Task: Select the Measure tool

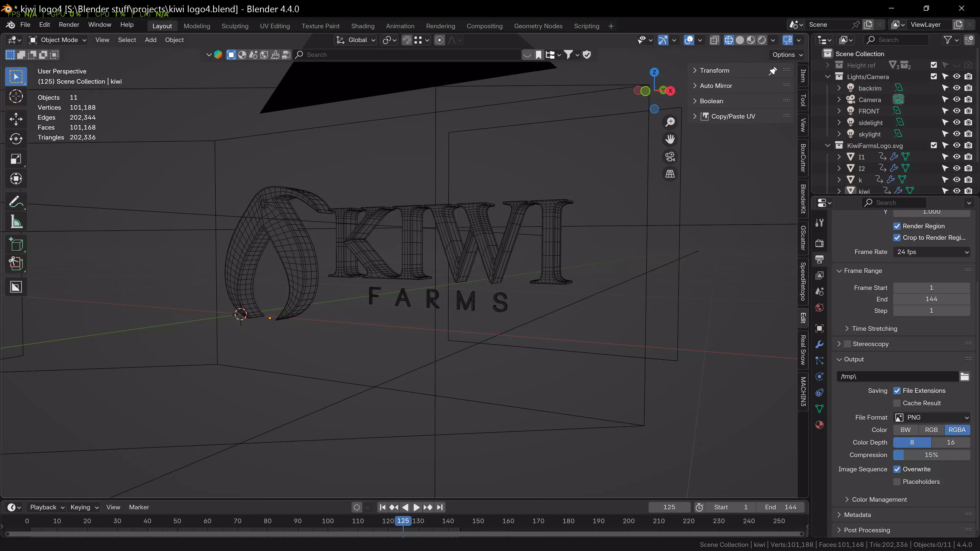Action: coord(16,221)
